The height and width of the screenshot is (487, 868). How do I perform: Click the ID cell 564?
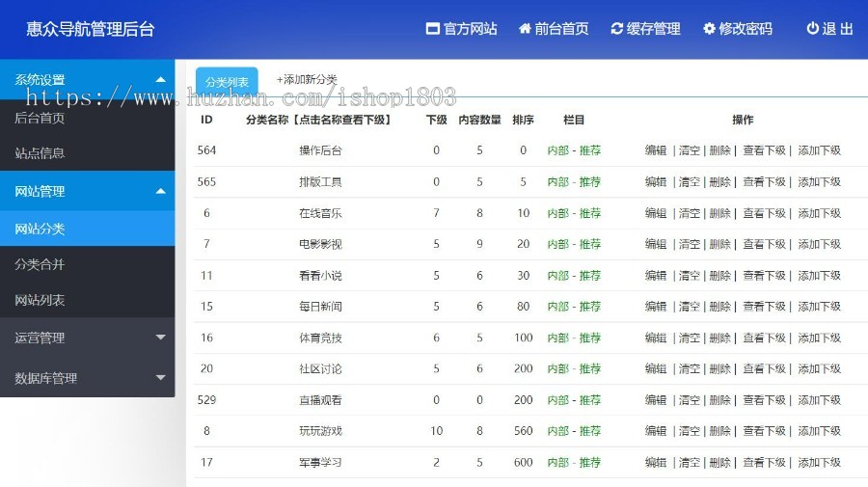206,150
